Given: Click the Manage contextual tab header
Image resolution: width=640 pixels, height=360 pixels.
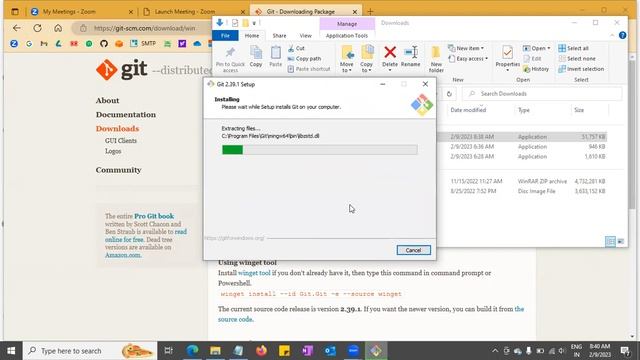Looking at the screenshot, I should tap(347, 24).
